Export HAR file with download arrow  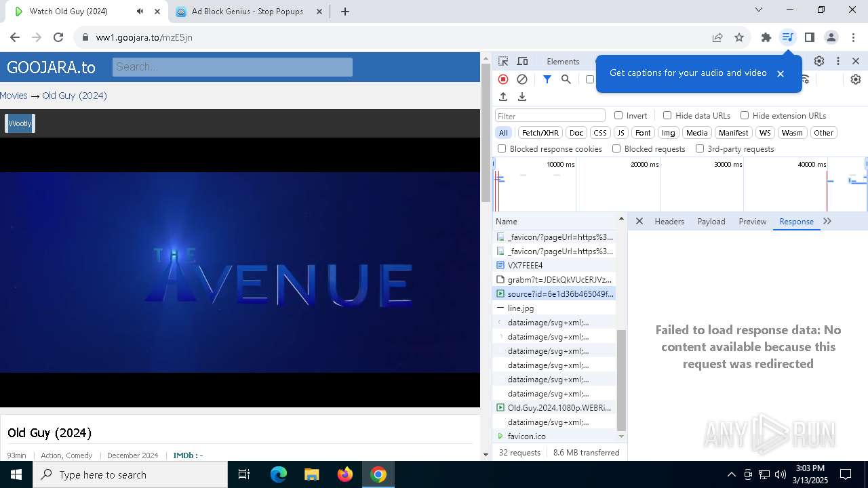[522, 97]
